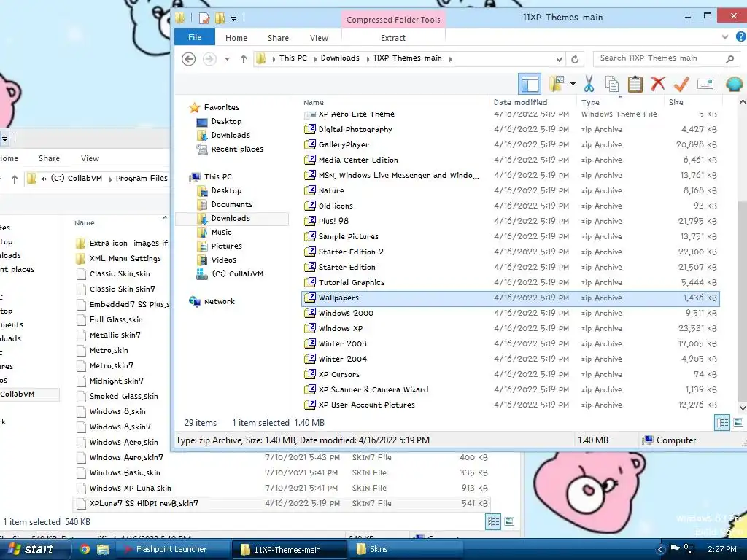Click the Paste clipboard icon
747x560 pixels.
tap(635, 85)
